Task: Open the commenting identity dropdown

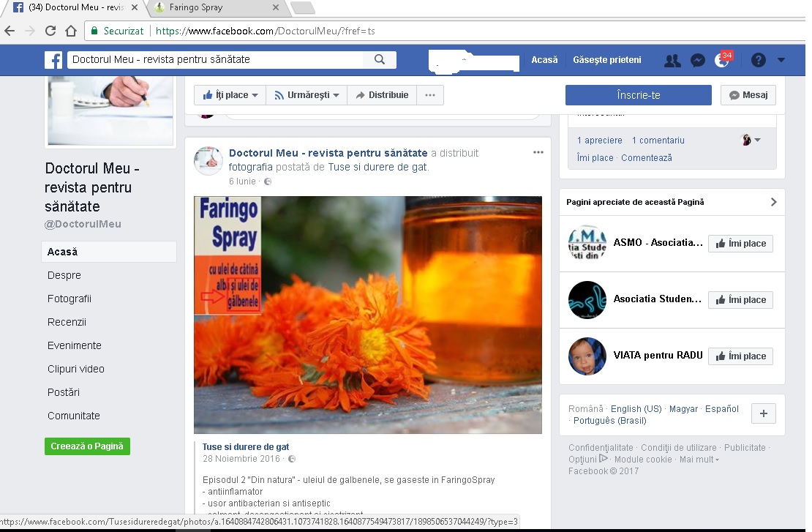Action: click(x=751, y=140)
